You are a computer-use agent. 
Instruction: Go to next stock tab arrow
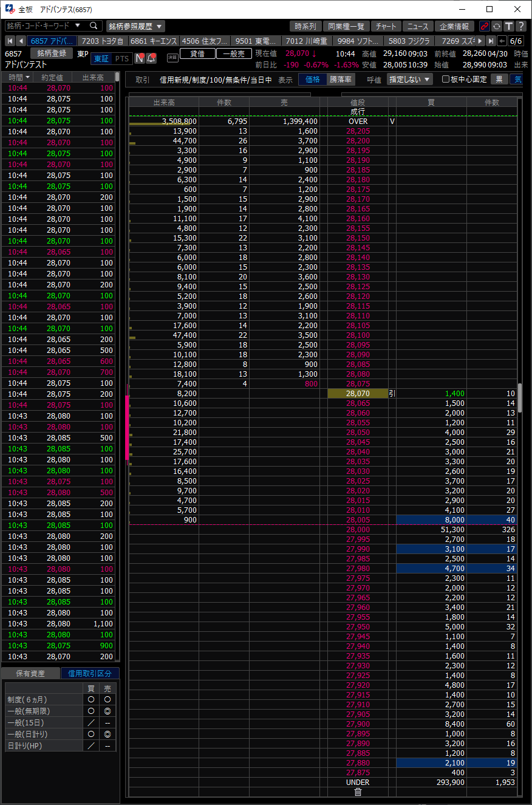coord(480,41)
